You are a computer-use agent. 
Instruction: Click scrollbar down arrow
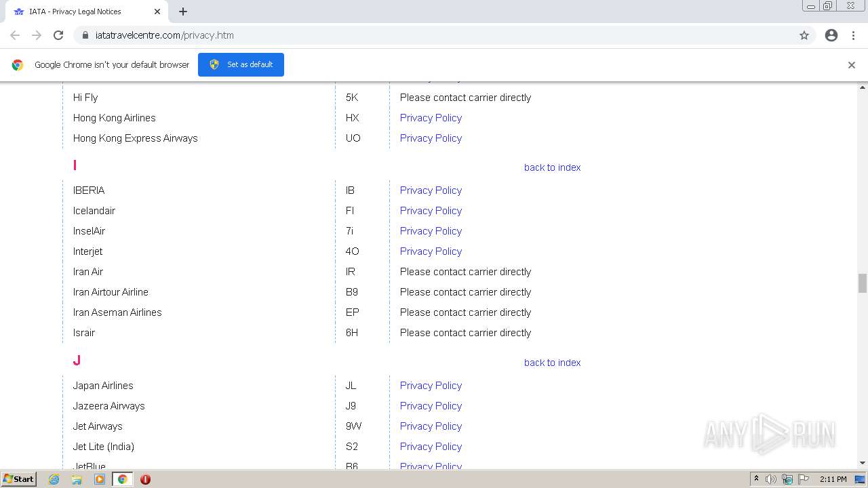[863, 463]
